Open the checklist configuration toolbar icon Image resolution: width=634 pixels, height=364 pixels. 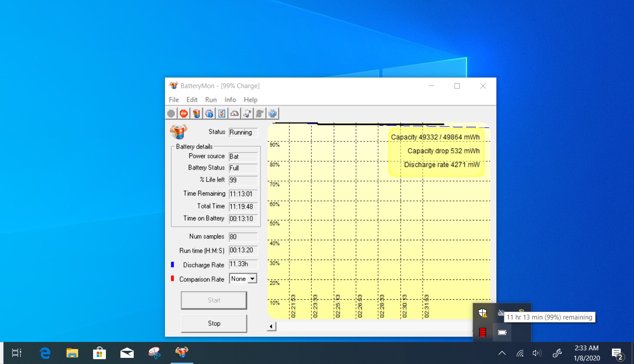[222, 114]
